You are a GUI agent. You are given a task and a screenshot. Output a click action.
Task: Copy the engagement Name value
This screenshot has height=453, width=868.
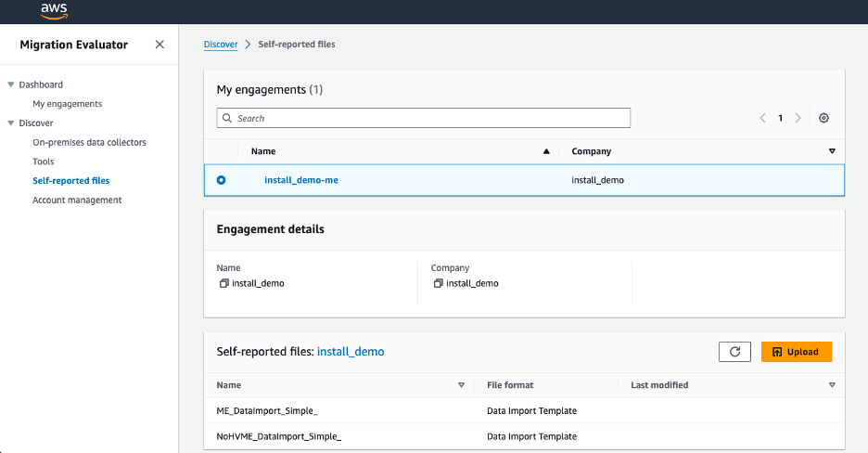[223, 283]
